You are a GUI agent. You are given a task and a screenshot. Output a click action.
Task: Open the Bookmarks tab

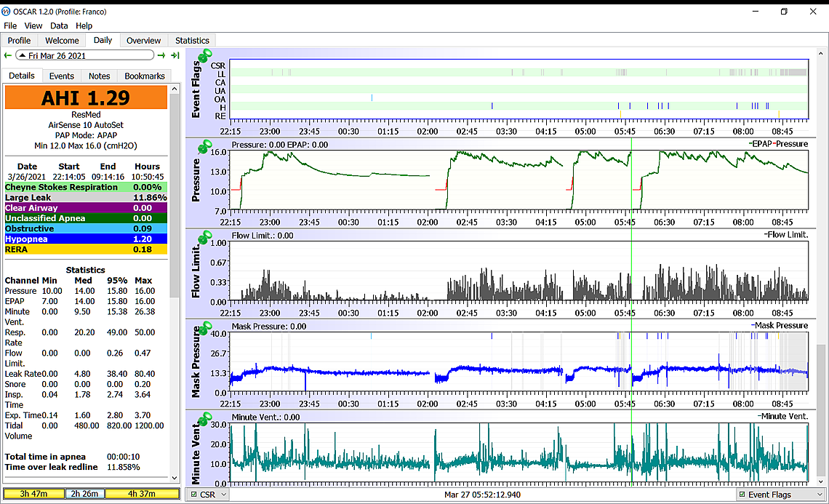(x=144, y=76)
